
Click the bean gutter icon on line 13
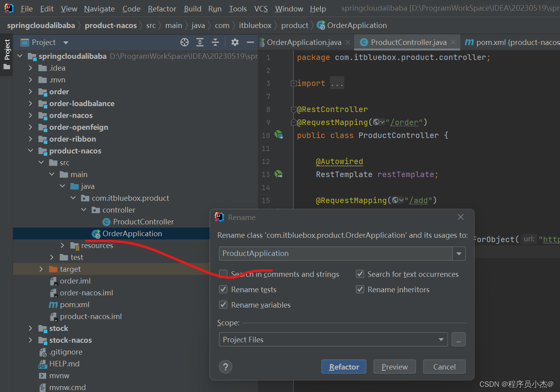click(279, 174)
